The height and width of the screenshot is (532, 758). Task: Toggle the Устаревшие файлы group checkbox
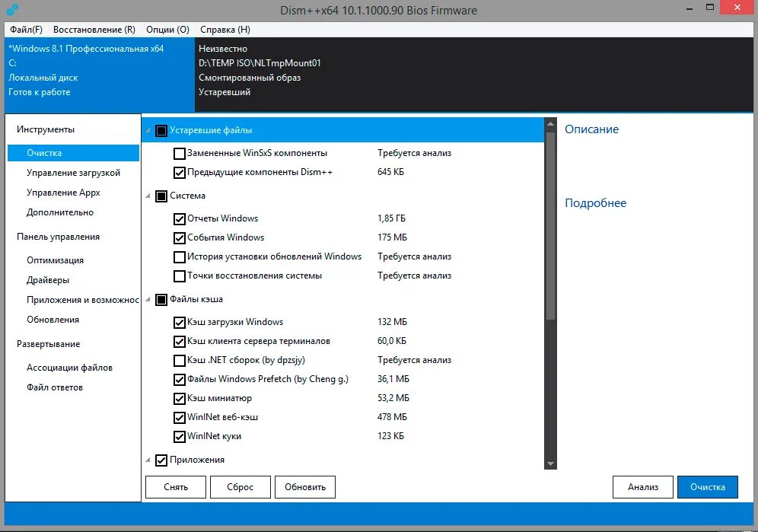[x=161, y=131]
